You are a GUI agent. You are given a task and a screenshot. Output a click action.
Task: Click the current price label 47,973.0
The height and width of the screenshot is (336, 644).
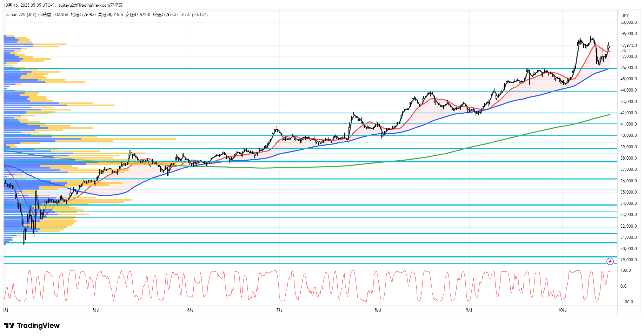click(628, 46)
